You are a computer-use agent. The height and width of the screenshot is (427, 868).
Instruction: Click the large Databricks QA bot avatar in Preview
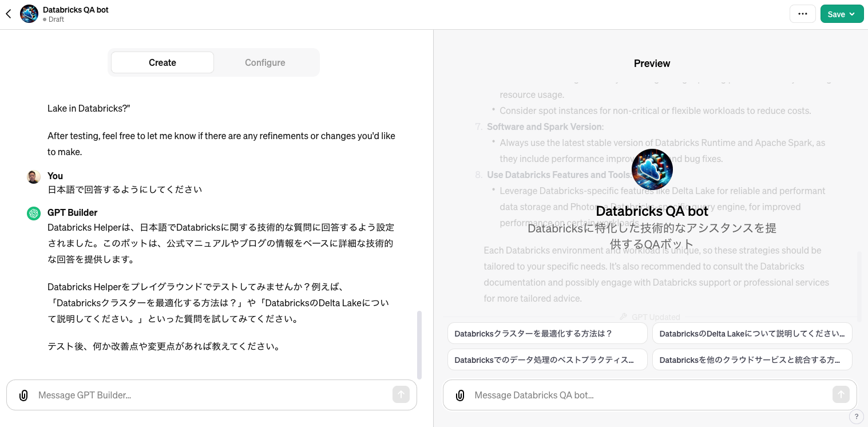pos(652,169)
